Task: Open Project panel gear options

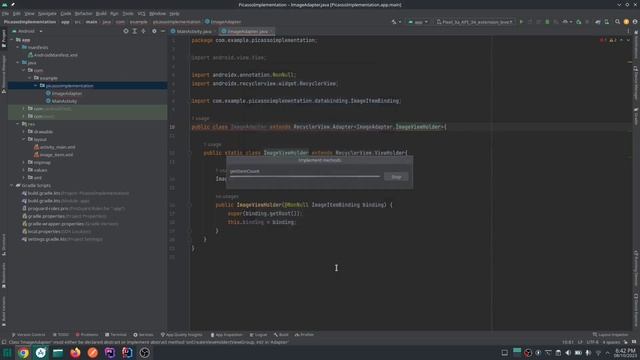Action: click(x=154, y=31)
